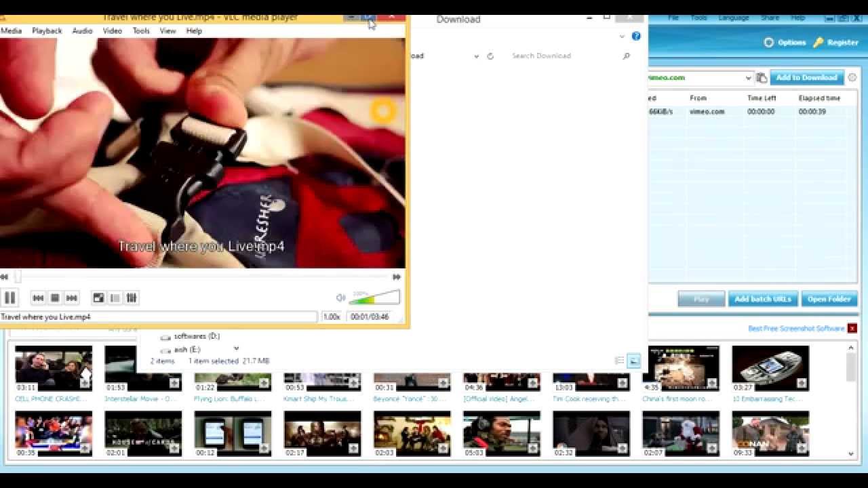Click VLC previous media button
The height and width of the screenshot is (488, 868).
coord(38,298)
